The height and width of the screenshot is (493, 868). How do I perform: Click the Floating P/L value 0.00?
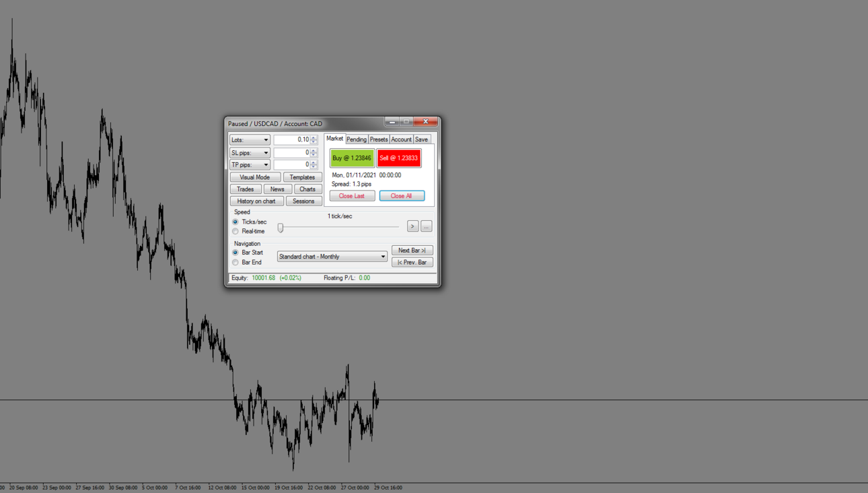coord(365,278)
